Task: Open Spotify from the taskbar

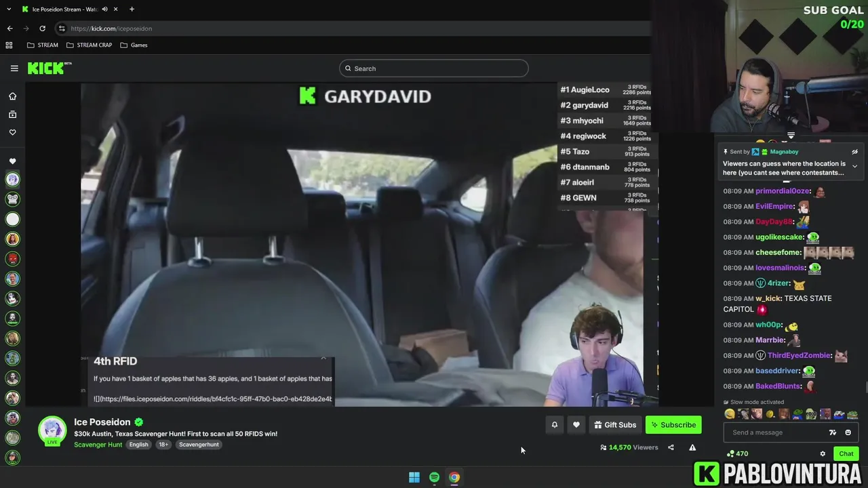Action: (x=435, y=477)
